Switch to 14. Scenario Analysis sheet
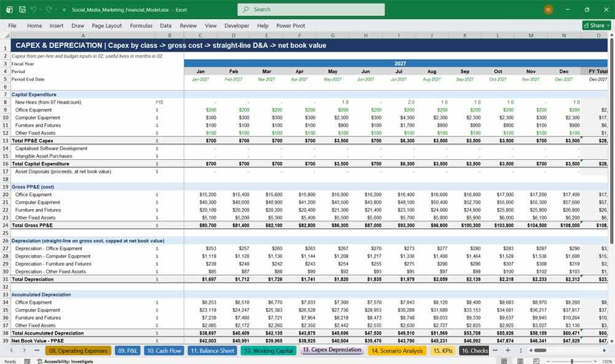This screenshot has width=615, height=364. (x=397, y=350)
